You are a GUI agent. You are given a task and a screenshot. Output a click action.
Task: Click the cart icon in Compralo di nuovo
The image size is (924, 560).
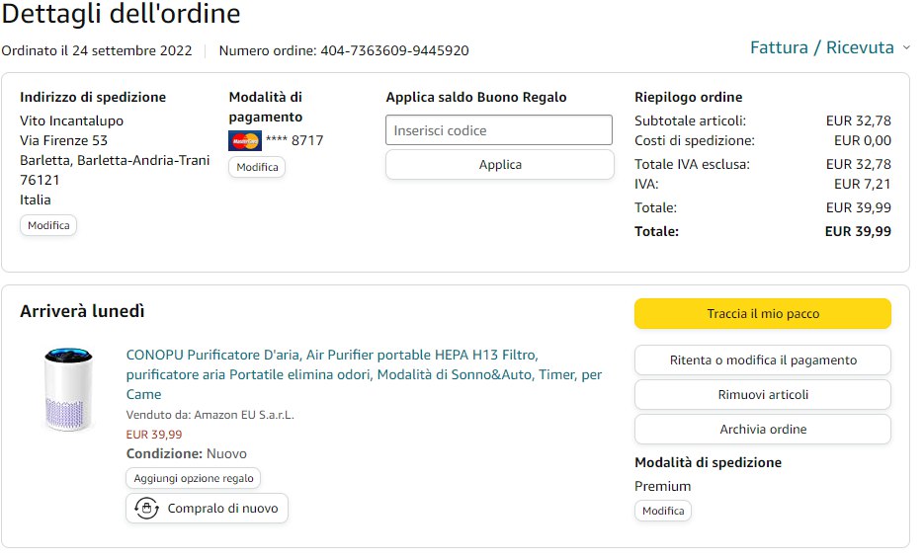pos(147,509)
